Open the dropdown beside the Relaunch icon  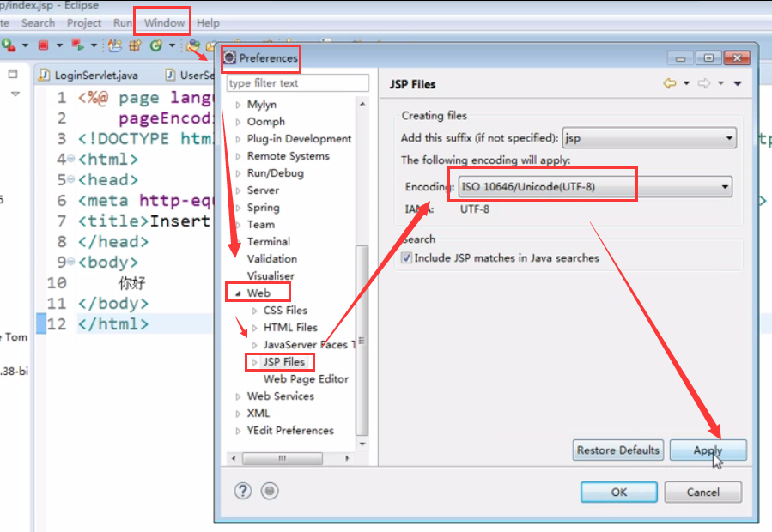pyautogui.click(x=94, y=45)
